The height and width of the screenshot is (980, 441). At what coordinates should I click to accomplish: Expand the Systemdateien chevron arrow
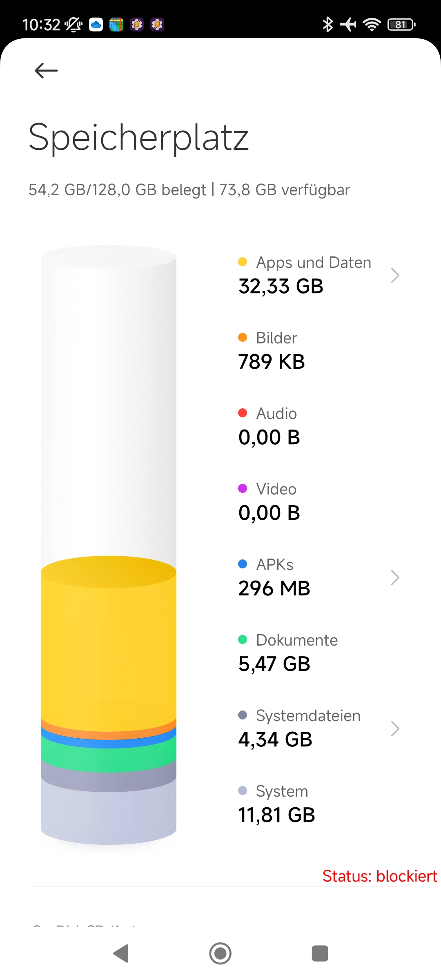pos(394,728)
